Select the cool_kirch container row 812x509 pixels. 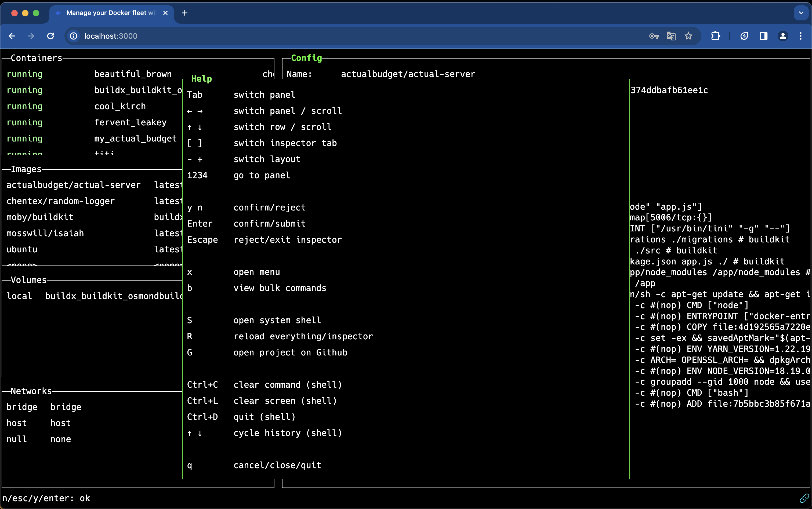pyautogui.click(x=120, y=106)
